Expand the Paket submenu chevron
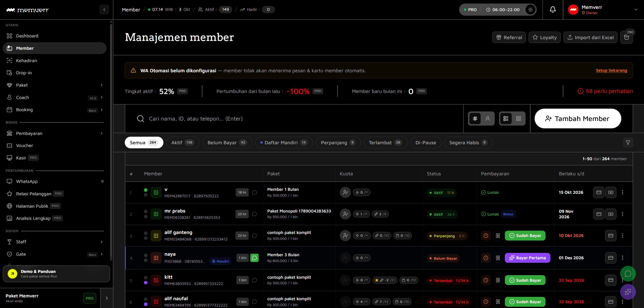Viewport: 644px width, 308px height. pos(102,85)
